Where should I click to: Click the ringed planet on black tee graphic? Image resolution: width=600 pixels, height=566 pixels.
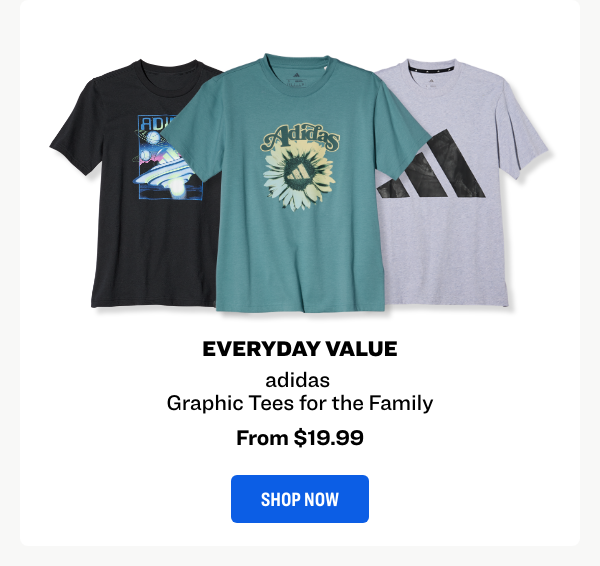pos(152,137)
